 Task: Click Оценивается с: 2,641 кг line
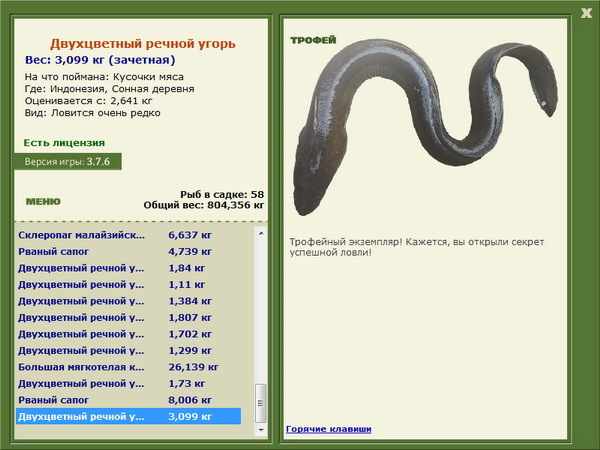pyautogui.click(x=88, y=101)
